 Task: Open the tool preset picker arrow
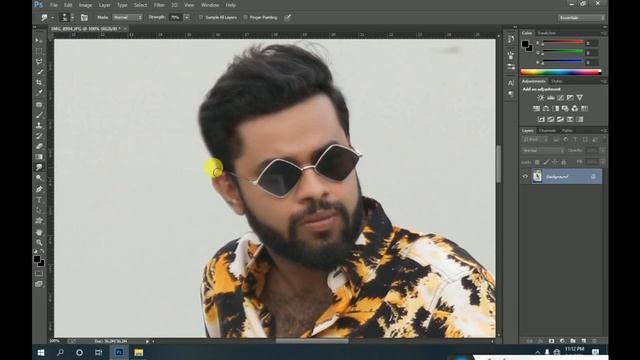(52, 18)
